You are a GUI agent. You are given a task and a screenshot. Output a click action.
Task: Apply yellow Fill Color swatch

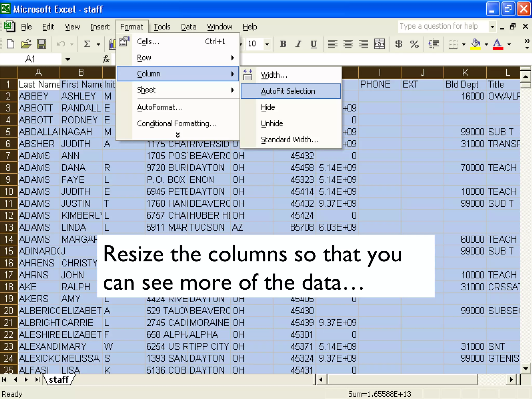coord(476,44)
